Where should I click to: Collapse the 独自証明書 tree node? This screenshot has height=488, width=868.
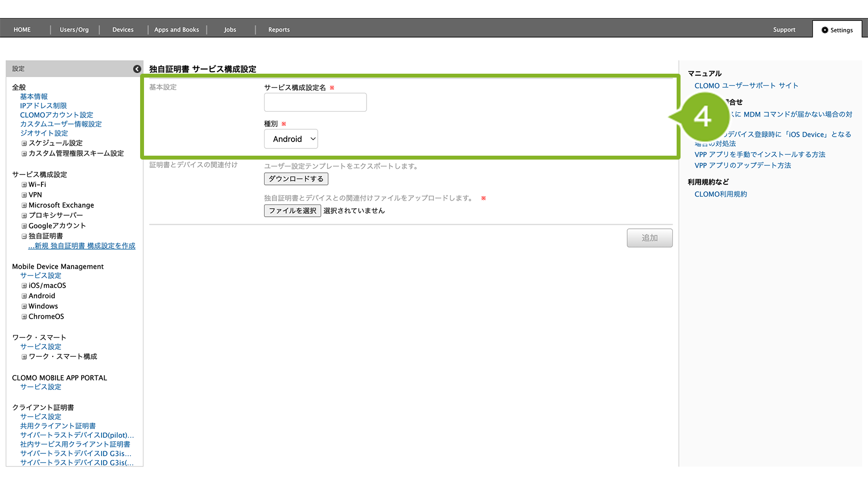coord(24,236)
